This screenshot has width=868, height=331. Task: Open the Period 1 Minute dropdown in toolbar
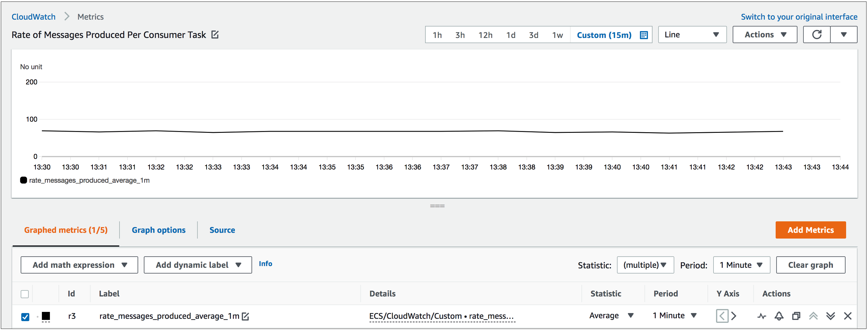[741, 265]
